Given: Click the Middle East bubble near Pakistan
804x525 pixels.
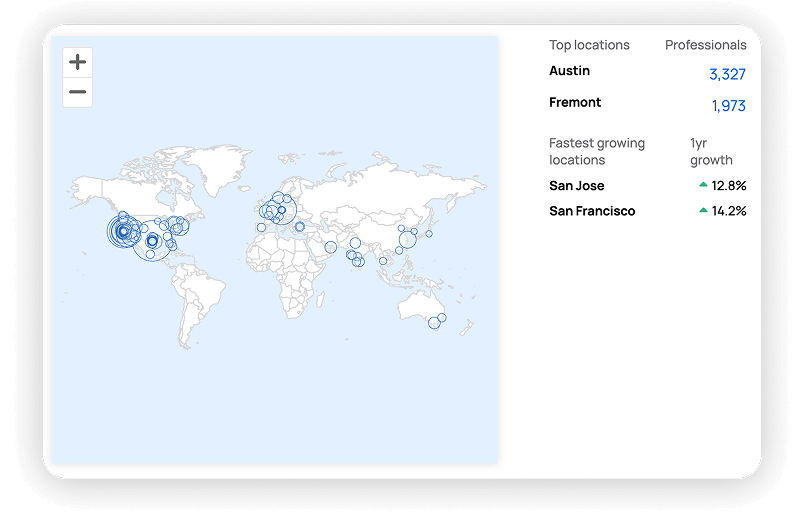Looking at the screenshot, I should pos(331,247).
